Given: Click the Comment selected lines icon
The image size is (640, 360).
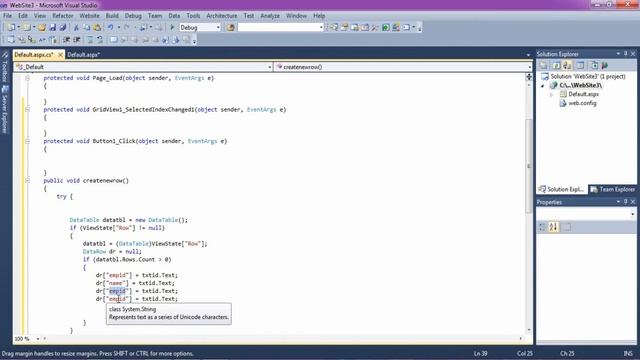Looking at the screenshot, I should pos(90,40).
